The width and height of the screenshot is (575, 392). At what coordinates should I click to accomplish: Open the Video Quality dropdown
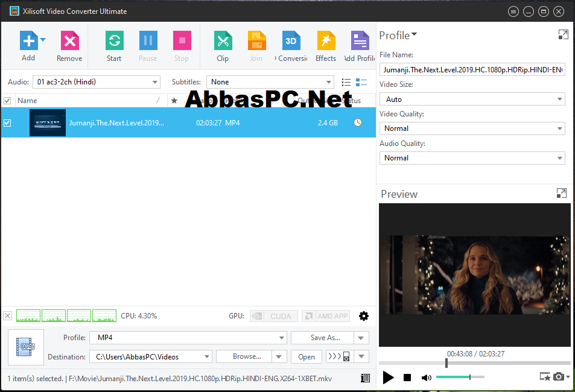472,128
